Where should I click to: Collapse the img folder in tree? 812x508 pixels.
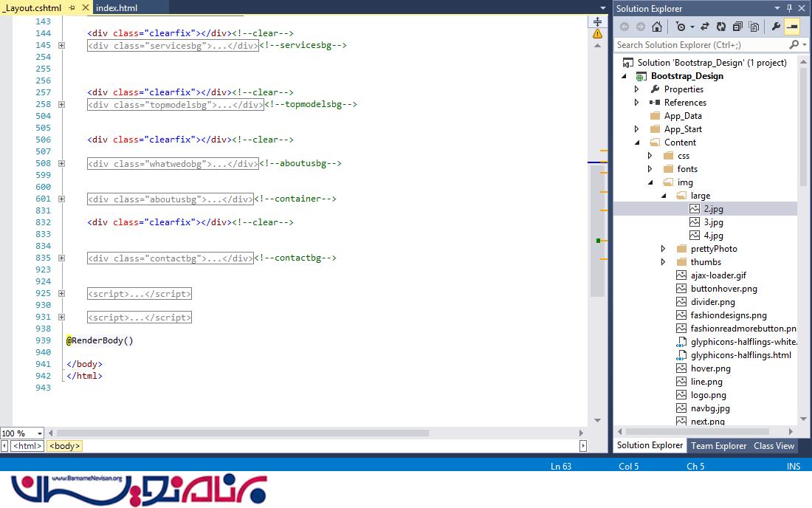(650, 182)
